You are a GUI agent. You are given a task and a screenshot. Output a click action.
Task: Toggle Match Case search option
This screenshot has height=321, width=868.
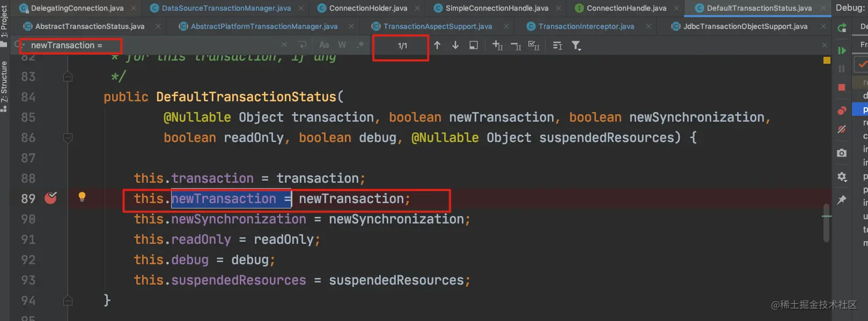(324, 45)
